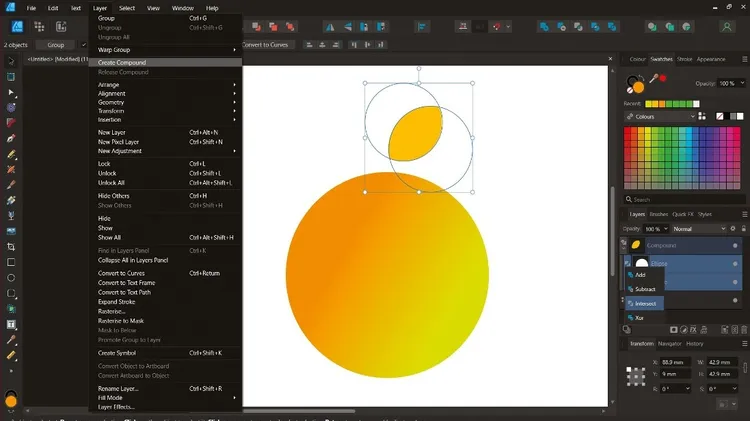The height and width of the screenshot is (421, 750).
Task: Open the snapping options dropdown arrow
Action: click(508, 27)
